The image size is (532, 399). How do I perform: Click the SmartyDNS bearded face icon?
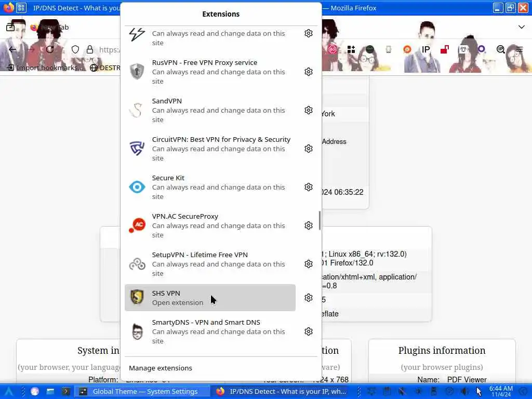(137, 331)
